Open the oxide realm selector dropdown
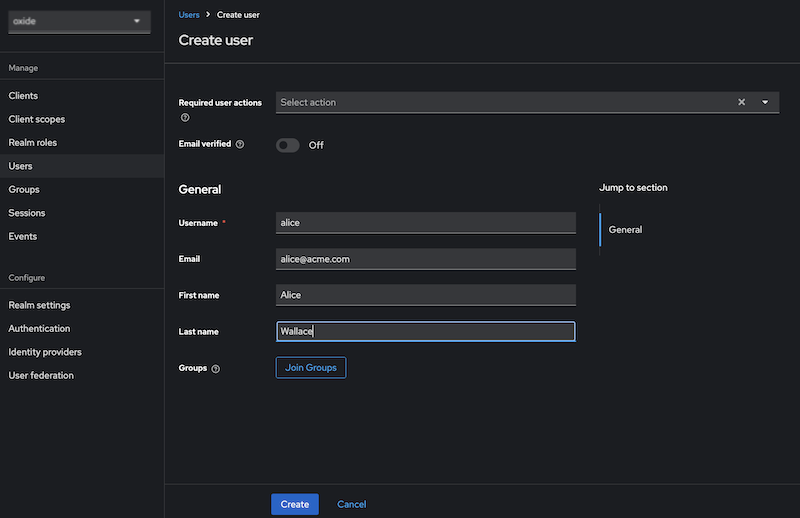 80,21
